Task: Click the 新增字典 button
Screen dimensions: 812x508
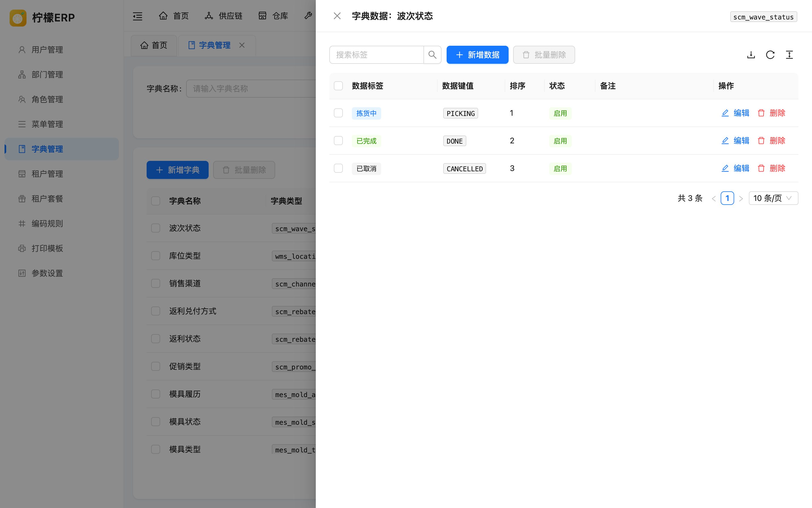Action: click(x=178, y=170)
